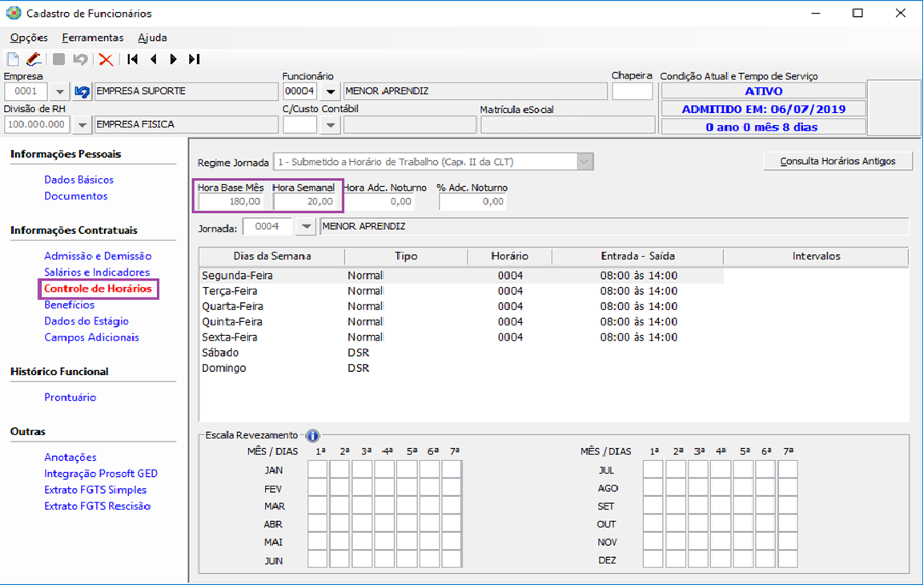Open Extrato FGTS Rescisão link
The height and width of the screenshot is (585, 924).
point(97,506)
